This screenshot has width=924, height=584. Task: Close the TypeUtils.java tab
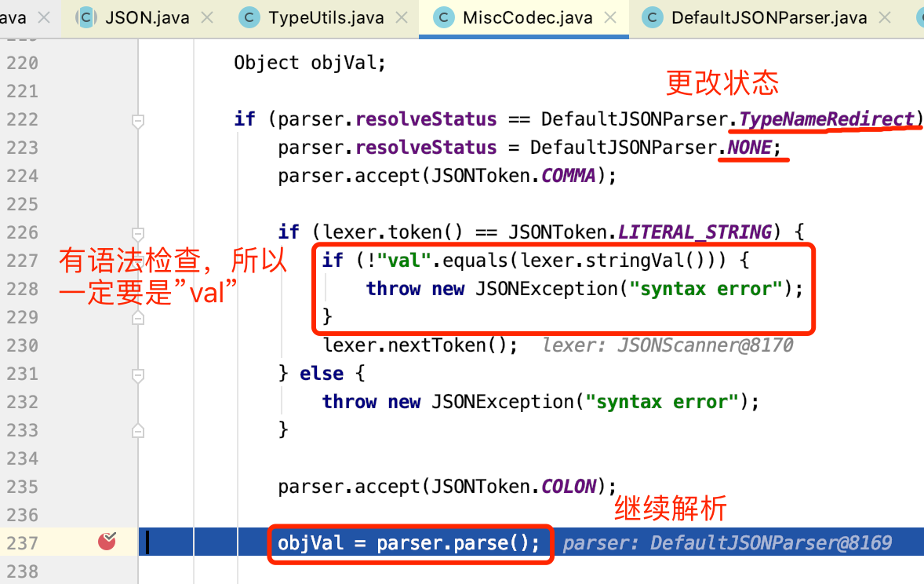pyautogui.click(x=402, y=18)
